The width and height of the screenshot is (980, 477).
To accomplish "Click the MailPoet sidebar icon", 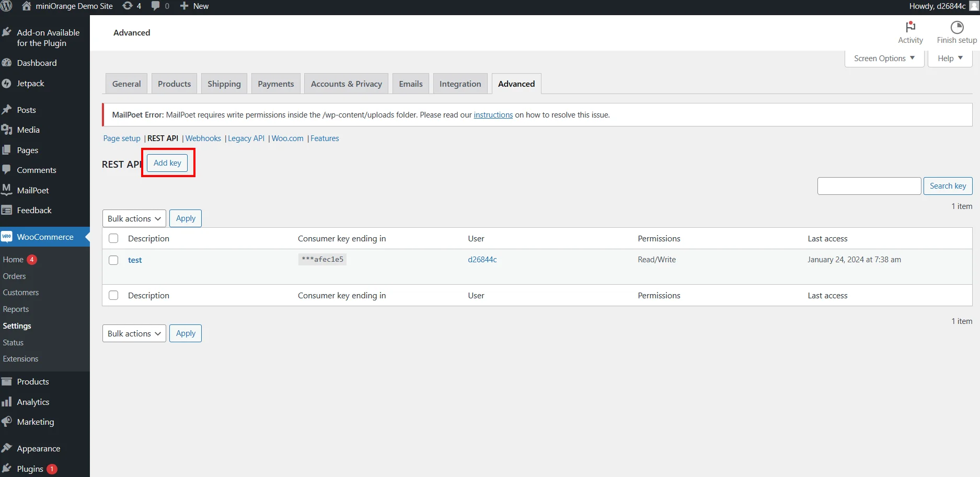I will pos(6,190).
